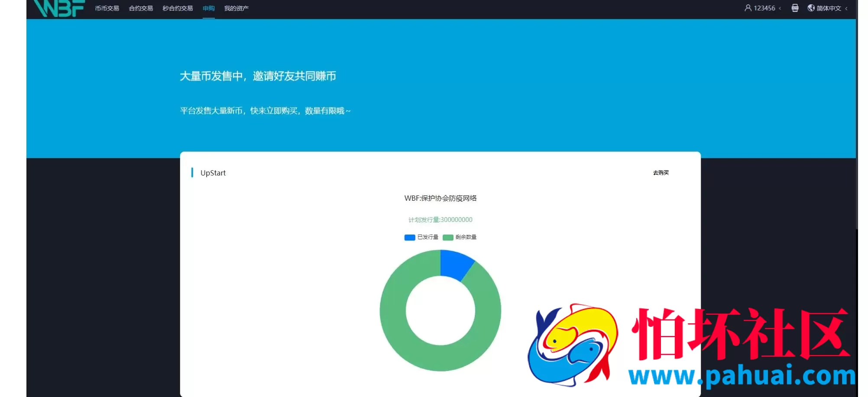Click the blue donut chart segment
The image size is (868, 397).
[x=455, y=264]
